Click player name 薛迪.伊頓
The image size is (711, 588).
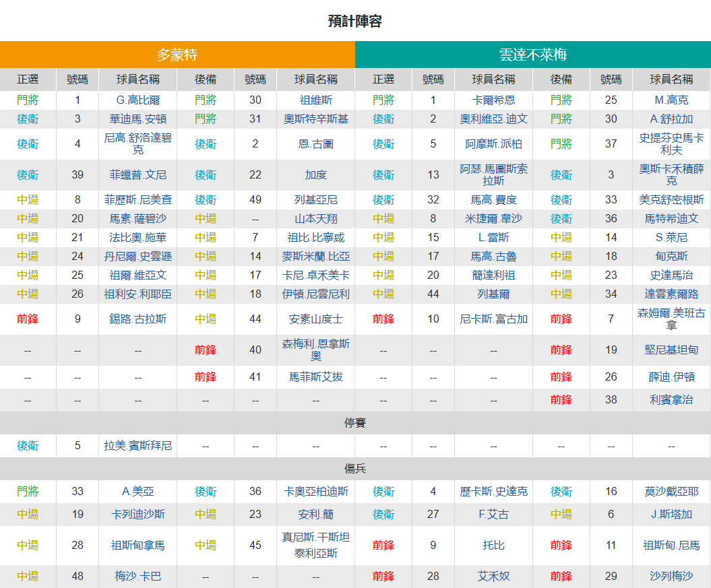click(671, 377)
